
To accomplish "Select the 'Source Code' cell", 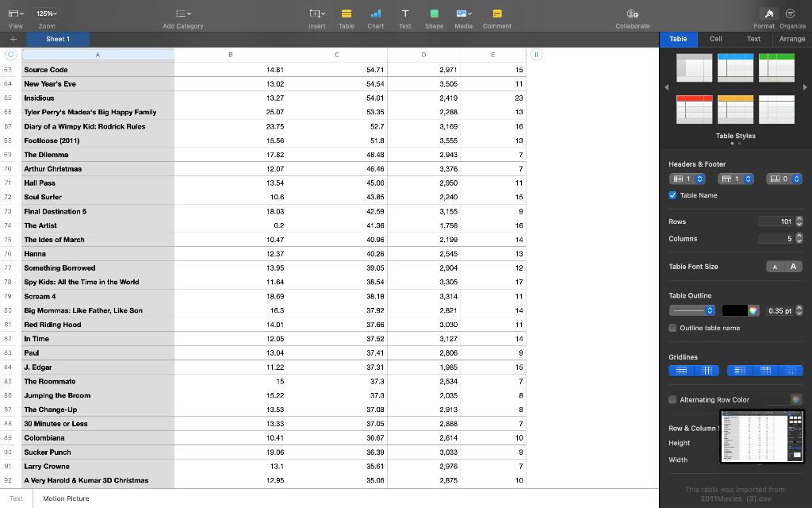I will pos(98,70).
